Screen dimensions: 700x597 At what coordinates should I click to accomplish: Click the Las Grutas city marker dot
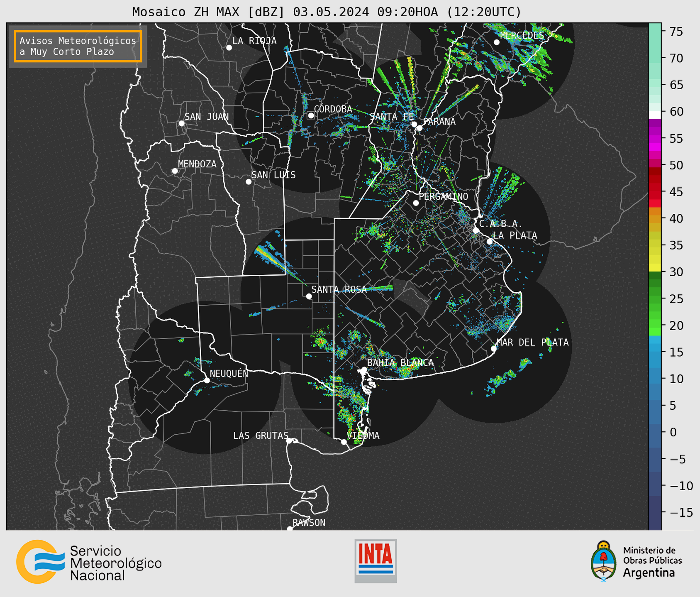tap(289, 441)
